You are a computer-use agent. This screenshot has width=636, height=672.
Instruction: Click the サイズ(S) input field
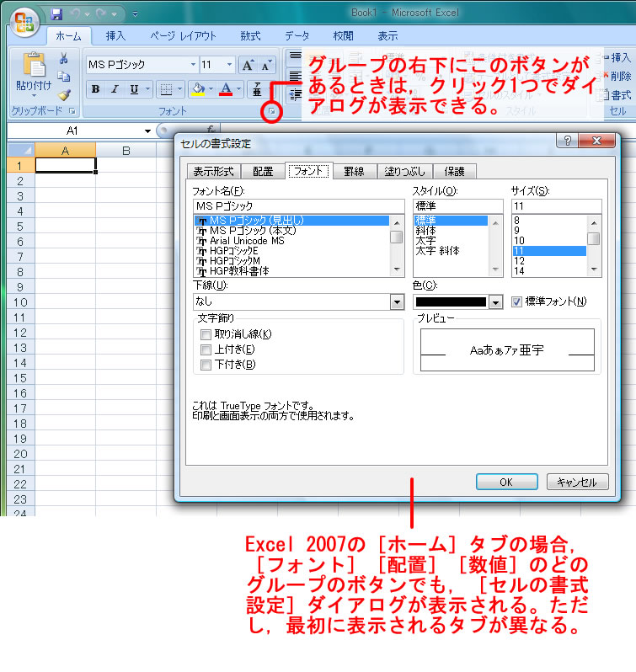[556, 206]
